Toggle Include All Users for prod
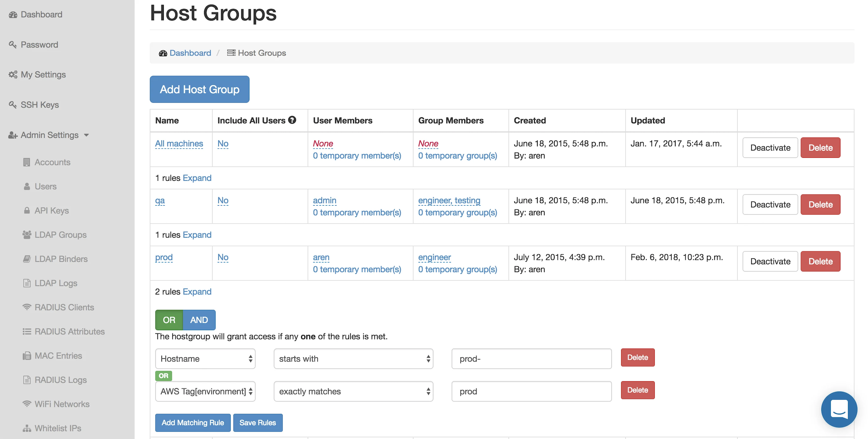This screenshot has height=439, width=868. [223, 257]
